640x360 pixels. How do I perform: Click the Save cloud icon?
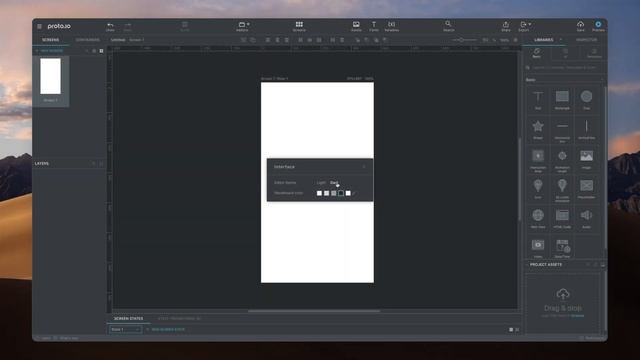(580, 27)
